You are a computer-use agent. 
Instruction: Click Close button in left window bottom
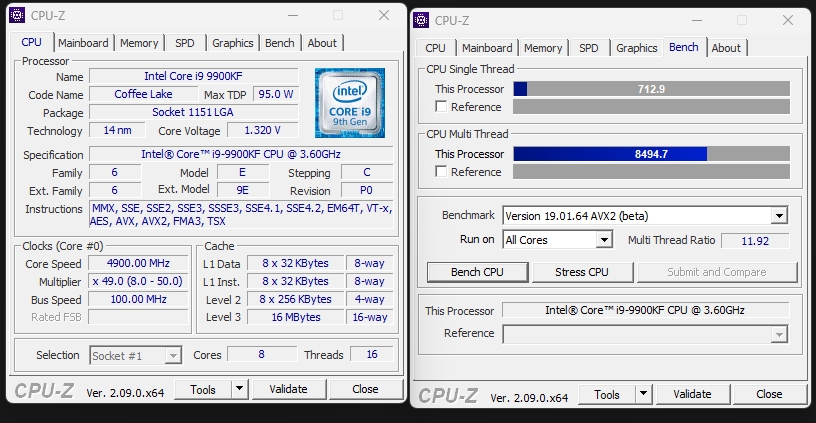365,389
